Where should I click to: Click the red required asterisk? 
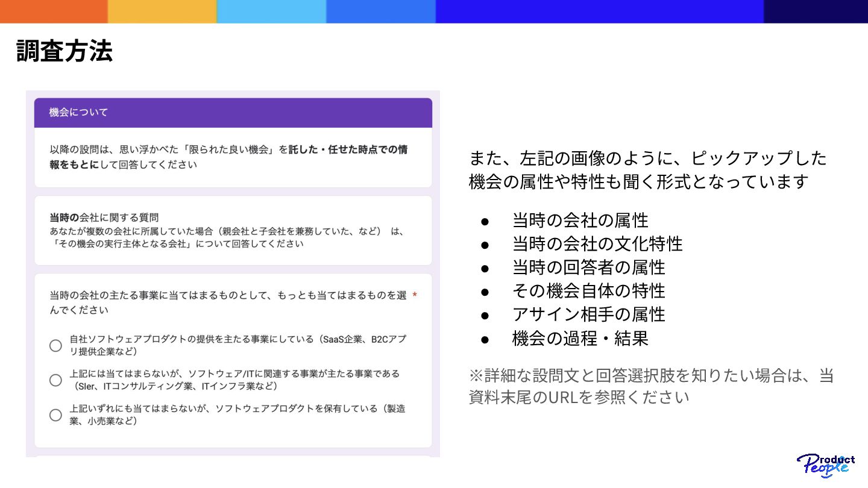[x=415, y=295]
